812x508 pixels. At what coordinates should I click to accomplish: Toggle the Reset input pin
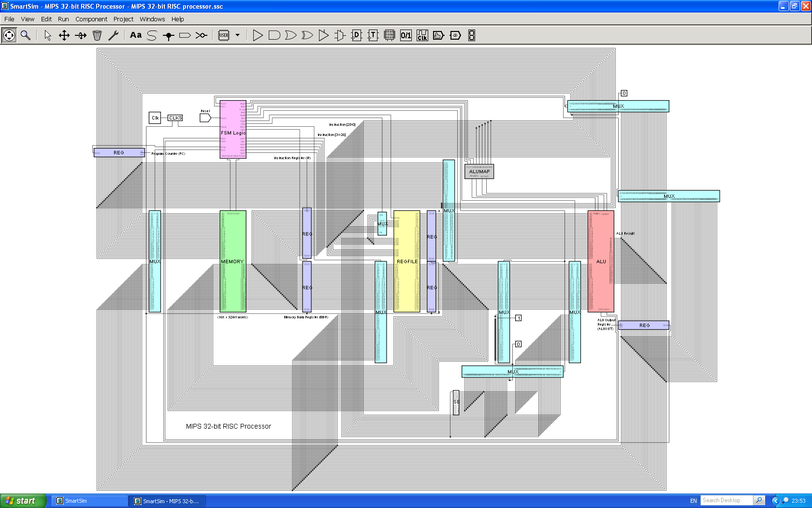(x=205, y=118)
